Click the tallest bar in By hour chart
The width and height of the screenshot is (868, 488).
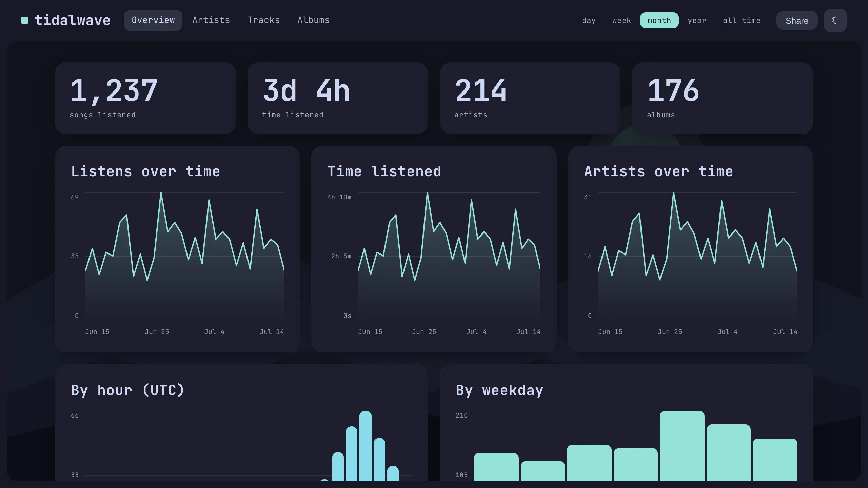(366, 446)
